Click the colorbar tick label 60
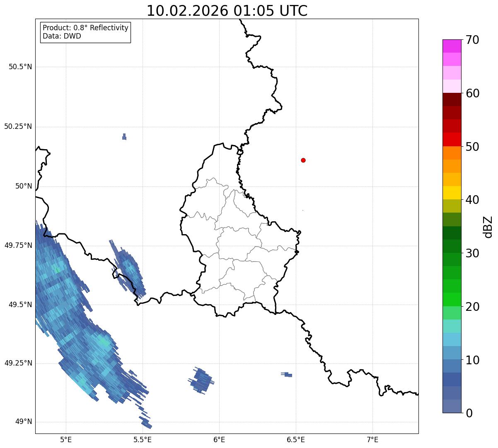 (x=473, y=93)
